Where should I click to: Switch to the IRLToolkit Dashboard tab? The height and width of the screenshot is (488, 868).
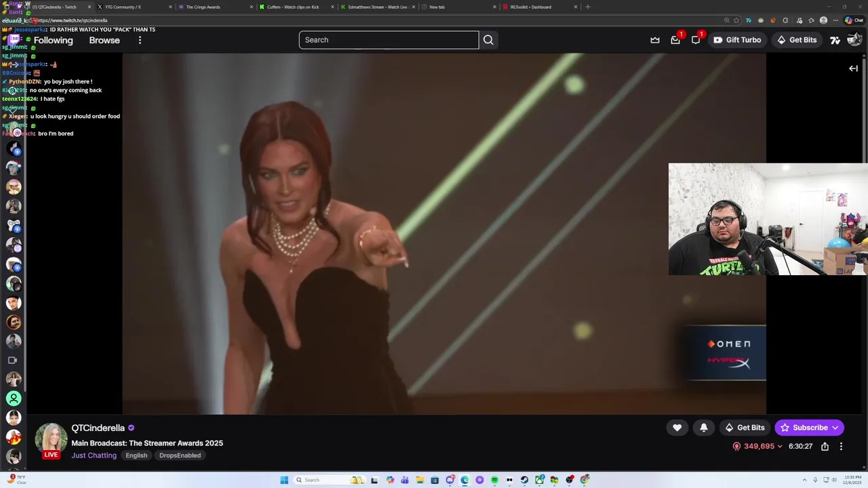[539, 7]
